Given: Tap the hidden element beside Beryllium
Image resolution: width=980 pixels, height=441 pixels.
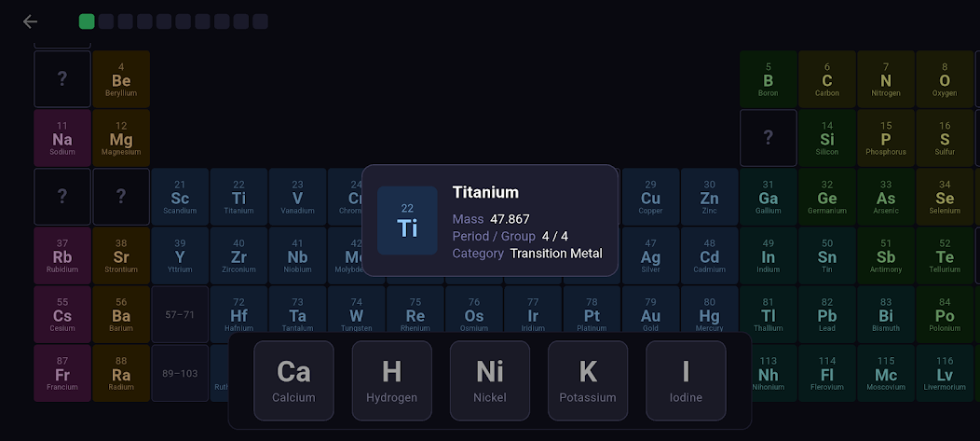Looking at the screenshot, I should pyautogui.click(x=62, y=79).
